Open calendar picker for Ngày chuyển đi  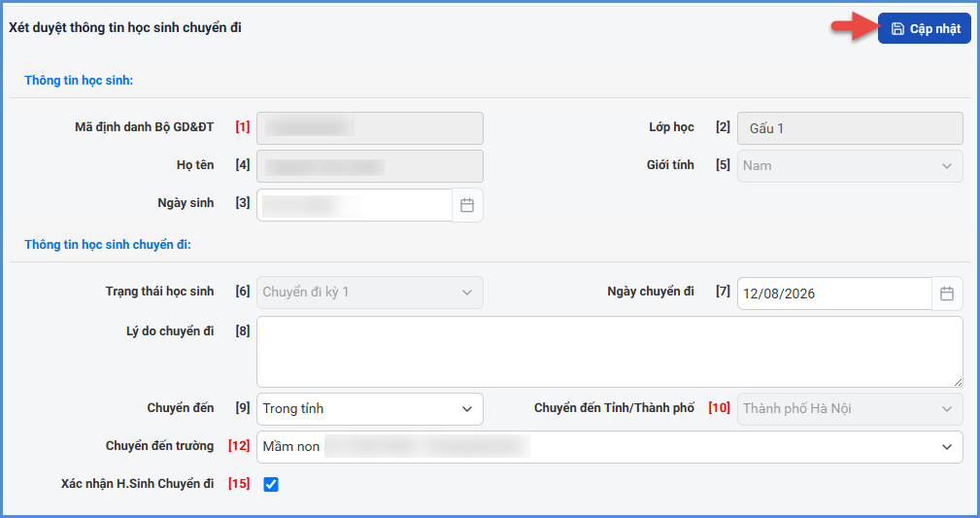click(x=947, y=294)
